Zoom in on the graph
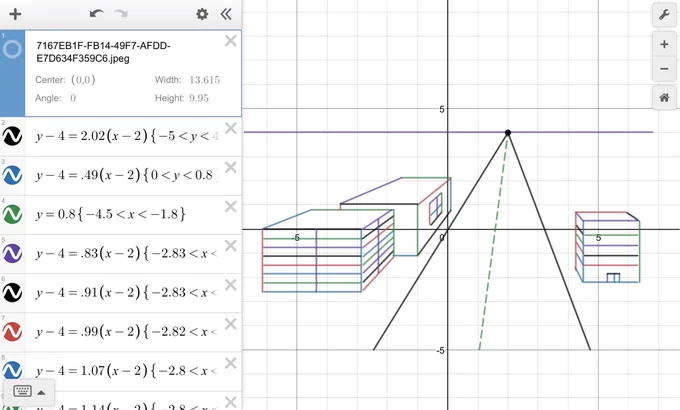The height and width of the screenshot is (410, 680). [x=664, y=44]
